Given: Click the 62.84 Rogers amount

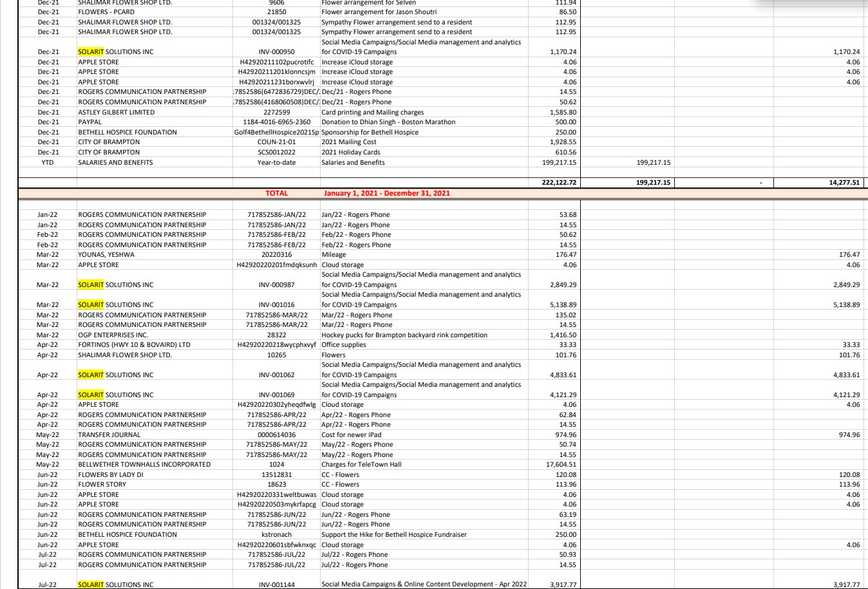Looking at the screenshot, I should (568, 415).
